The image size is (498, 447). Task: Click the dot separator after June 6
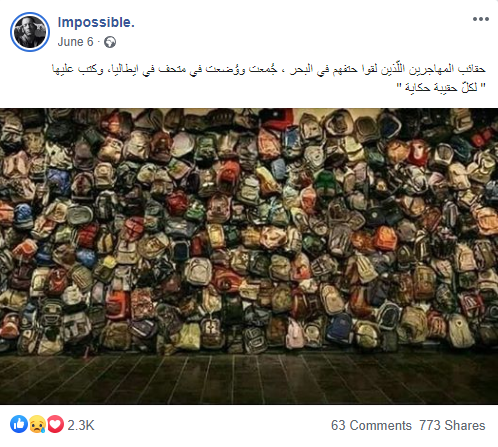pyautogui.click(x=99, y=42)
